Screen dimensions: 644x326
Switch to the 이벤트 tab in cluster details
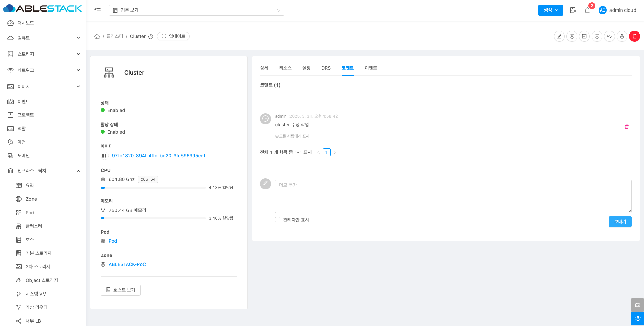tap(371, 68)
